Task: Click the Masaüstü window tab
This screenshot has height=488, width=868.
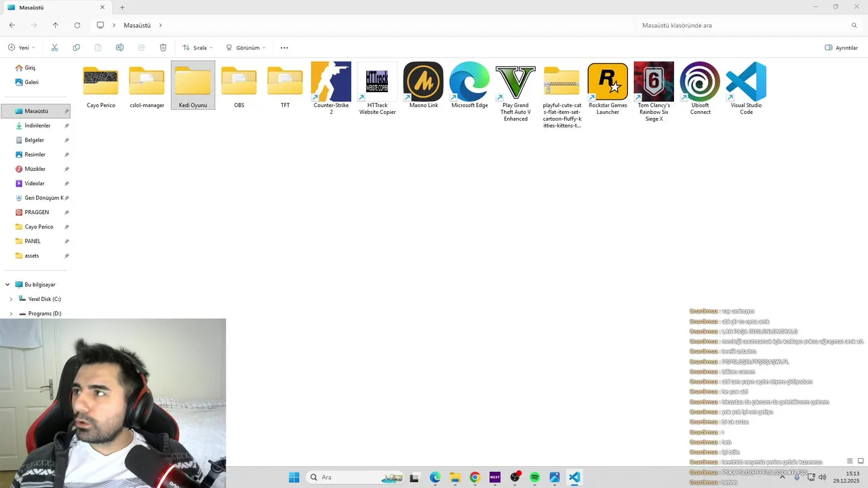Action: tap(57, 7)
